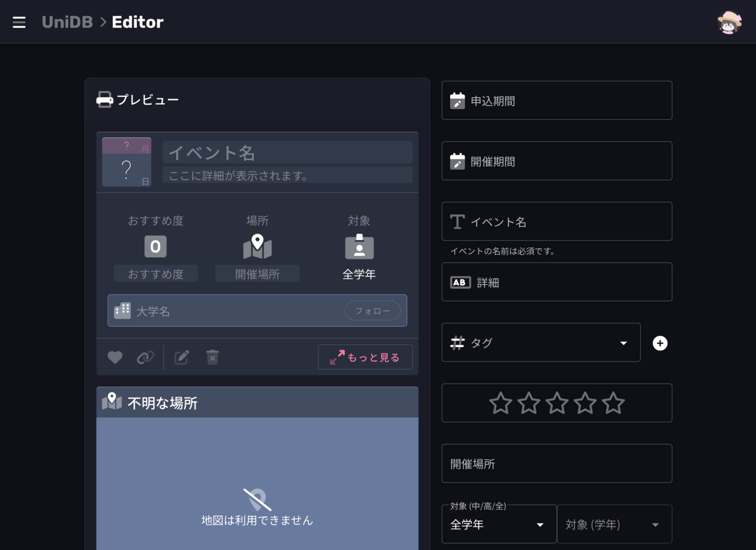This screenshot has width=756, height=550.
Task: Click the arrow of 対象 (学年) dropdown
Action: pos(655,525)
